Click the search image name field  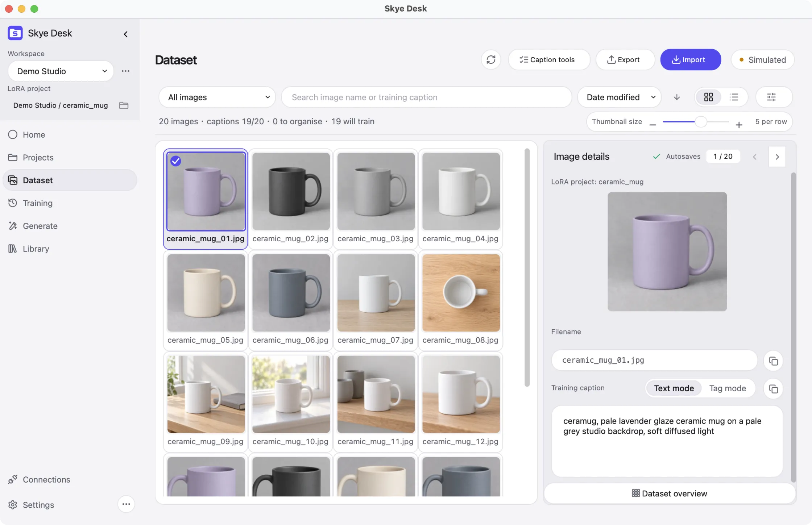pos(426,97)
